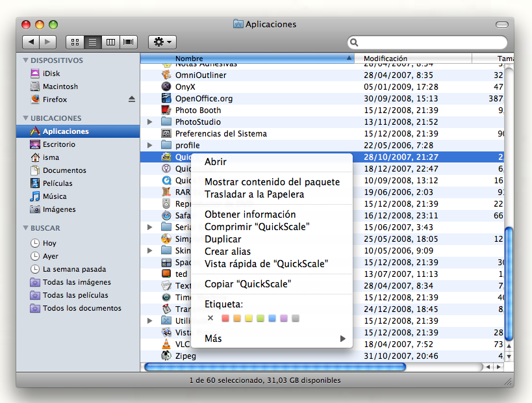Choose Abrir in context menu
Viewport: 532px width, 403px height.
(x=272, y=162)
